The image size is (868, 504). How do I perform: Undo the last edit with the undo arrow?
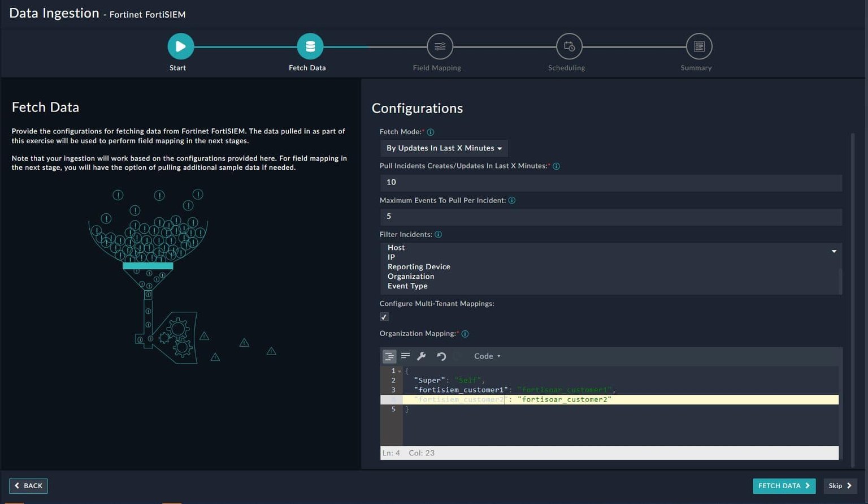(x=441, y=356)
